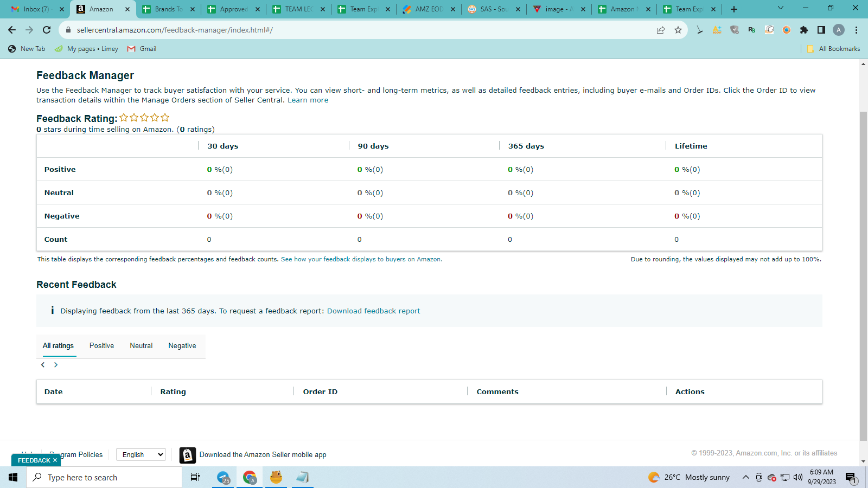This screenshot has height=488, width=868.
Task: Go to previous feedback page arrow
Action: tap(43, 365)
